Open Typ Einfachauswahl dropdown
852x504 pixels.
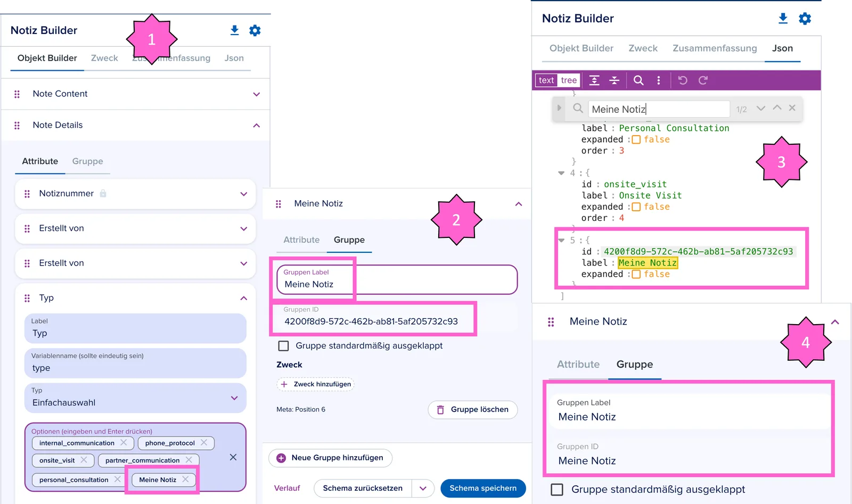coord(234,398)
